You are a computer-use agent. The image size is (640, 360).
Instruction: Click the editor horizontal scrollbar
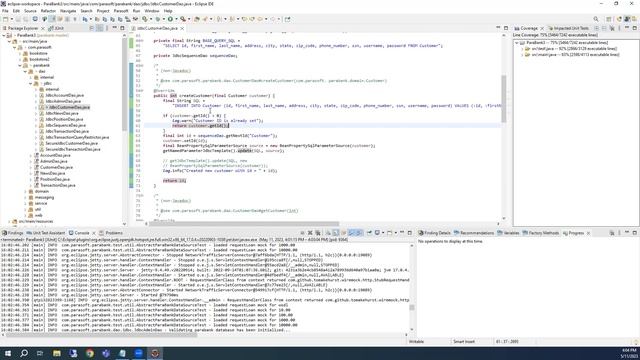pos(244,223)
